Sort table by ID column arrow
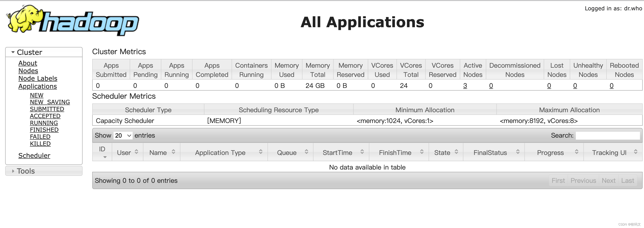This screenshot has width=644, height=228. 105,157
